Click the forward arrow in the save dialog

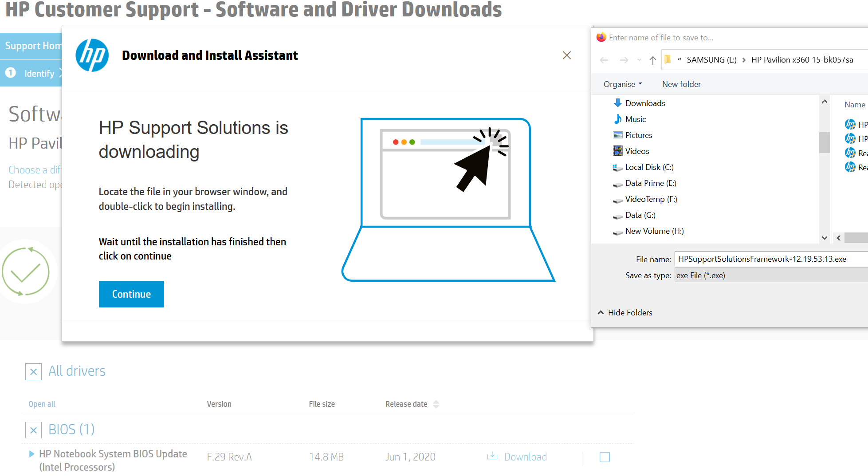coord(624,60)
